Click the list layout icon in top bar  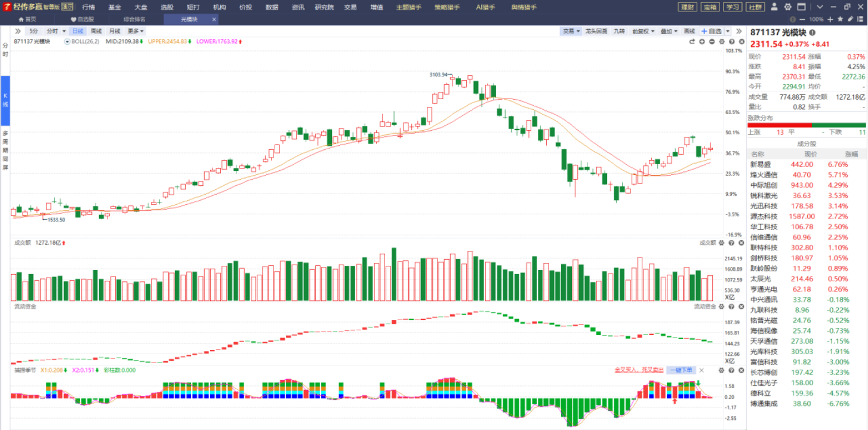[859, 19]
